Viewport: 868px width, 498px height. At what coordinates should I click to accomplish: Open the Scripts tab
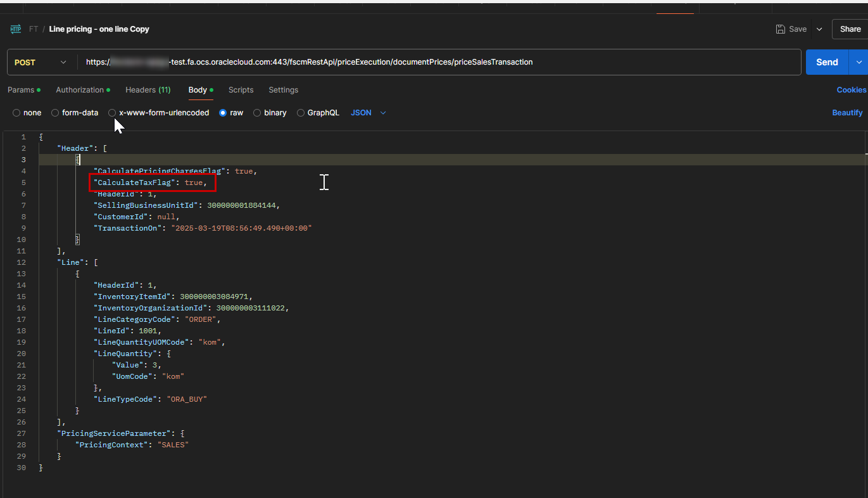click(241, 90)
